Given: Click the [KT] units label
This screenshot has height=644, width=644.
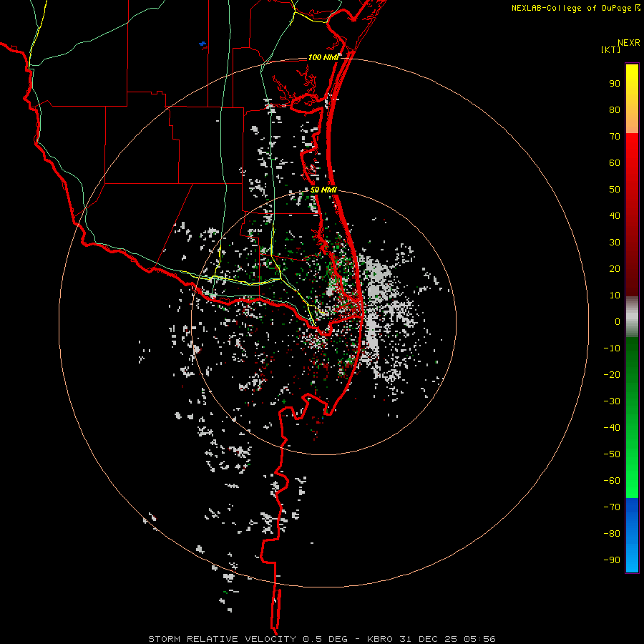Looking at the screenshot, I should (x=610, y=49).
